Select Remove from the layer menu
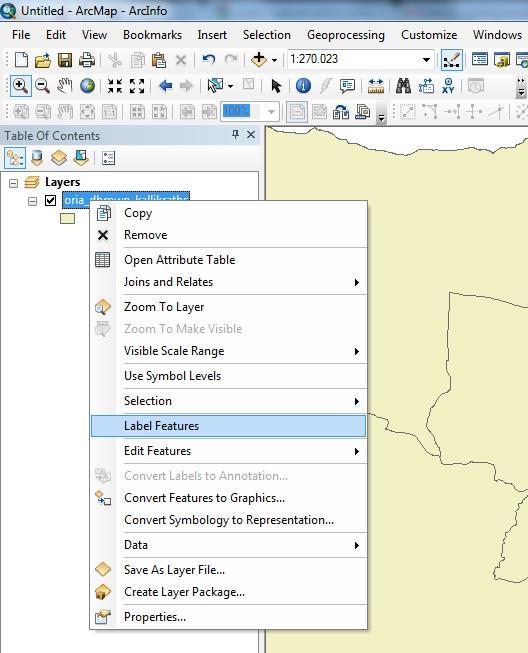 [x=229, y=235]
